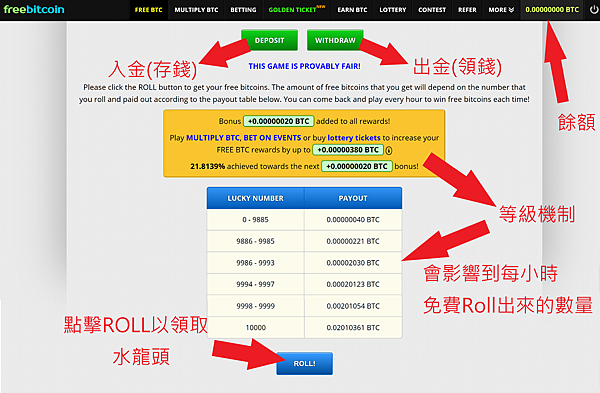Click the 0.00201054 BTC payout cell
Image resolution: width=600 pixels, height=393 pixels.
pyautogui.click(x=353, y=306)
